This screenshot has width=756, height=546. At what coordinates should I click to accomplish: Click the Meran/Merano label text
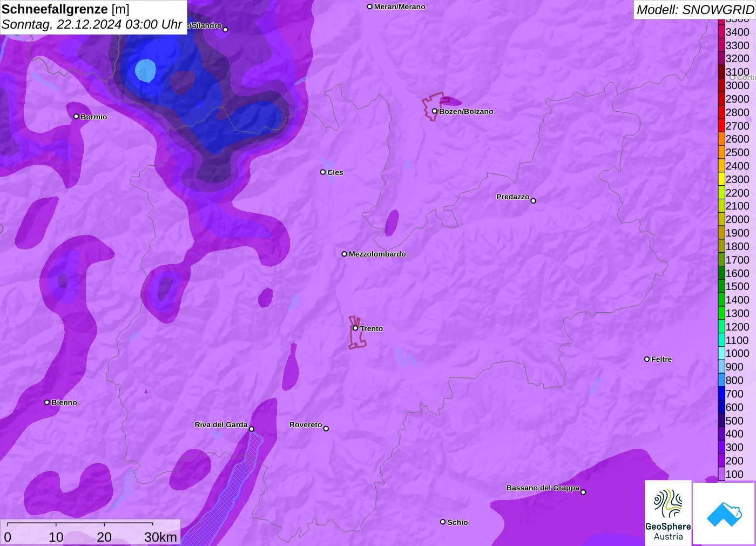pyautogui.click(x=400, y=6)
